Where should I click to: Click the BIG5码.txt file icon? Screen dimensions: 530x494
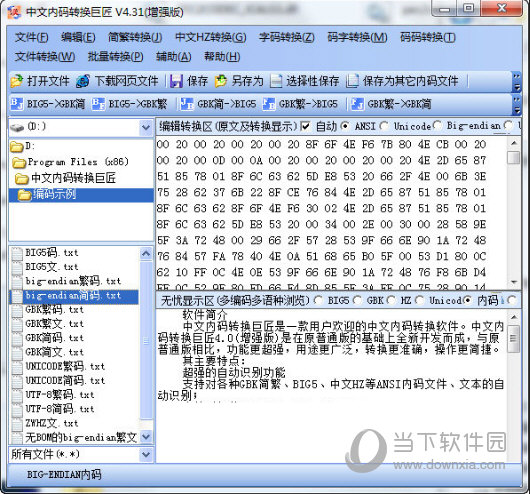coord(17,253)
